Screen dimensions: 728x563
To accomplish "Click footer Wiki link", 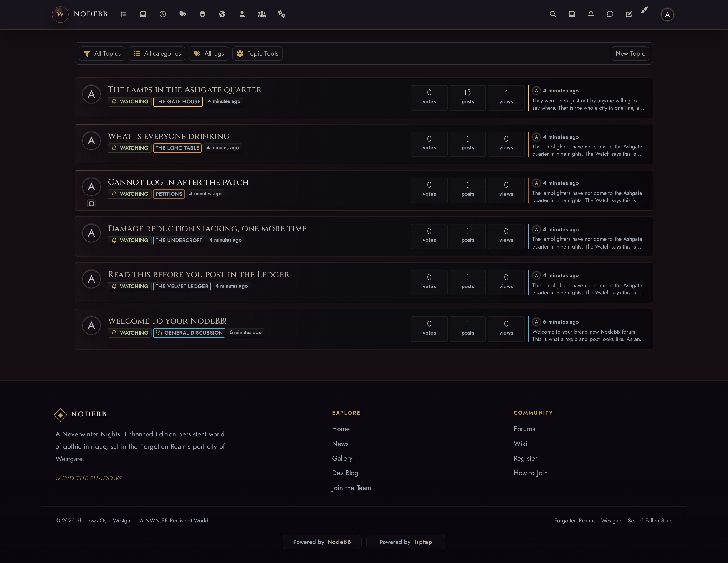I will pyautogui.click(x=520, y=444).
